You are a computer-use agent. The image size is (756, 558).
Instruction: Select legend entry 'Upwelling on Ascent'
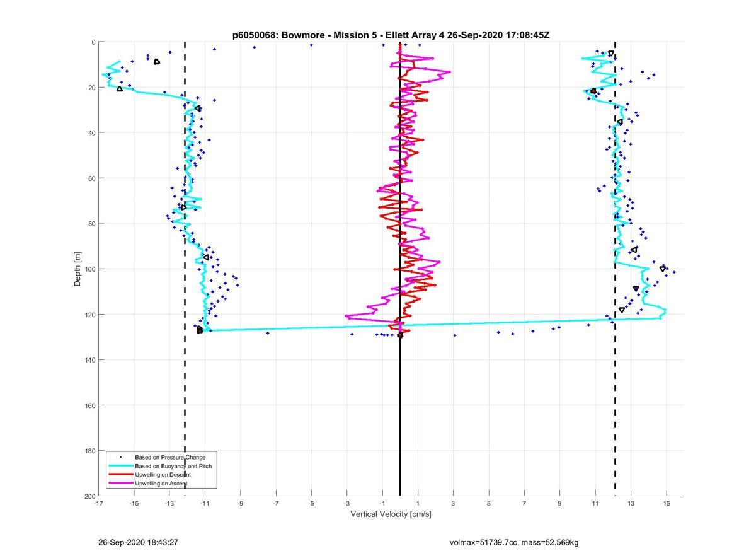pos(161,483)
